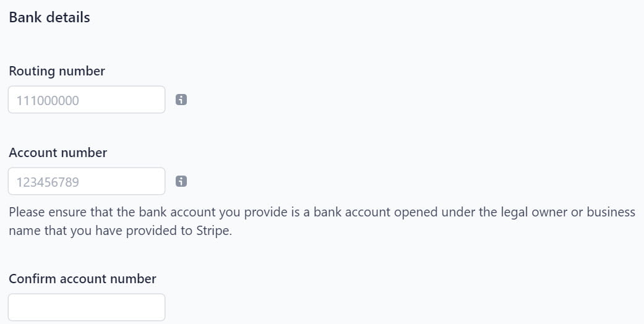Viewport: 644px width, 324px height.
Task: Click the 123456789 placeholder text
Action: (48, 182)
